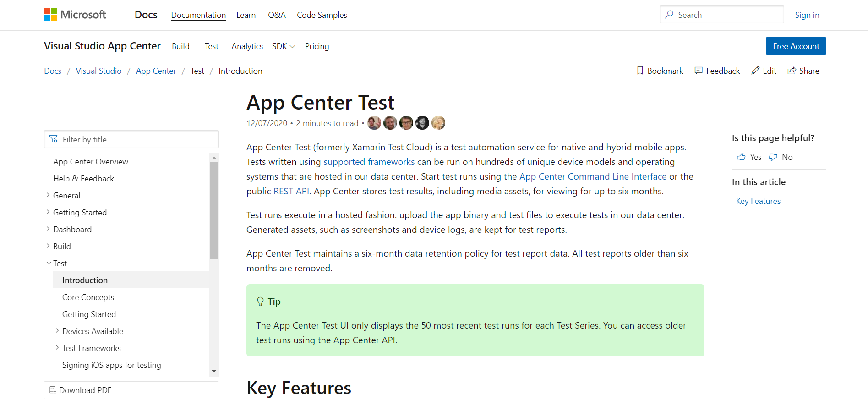Select Introduction in tree
The width and height of the screenshot is (868, 411).
[131, 280]
